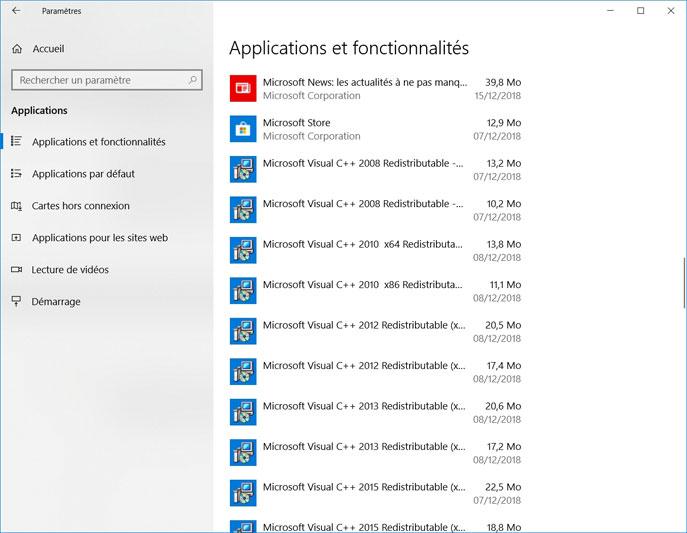The image size is (687, 533).
Task: Select Microsoft News app name
Action: coord(365,82)
